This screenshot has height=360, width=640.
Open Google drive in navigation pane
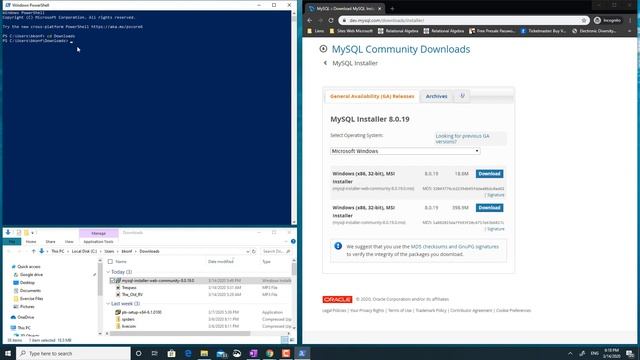(x=31, y=275)
